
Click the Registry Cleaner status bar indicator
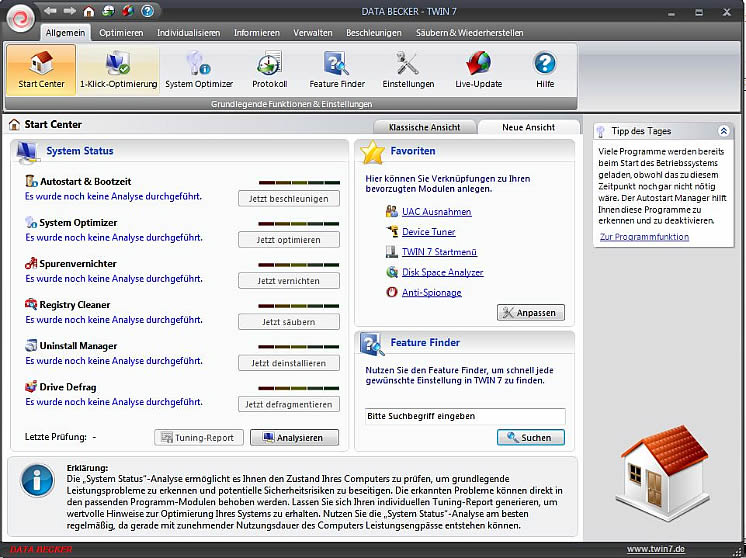(299, 306)
